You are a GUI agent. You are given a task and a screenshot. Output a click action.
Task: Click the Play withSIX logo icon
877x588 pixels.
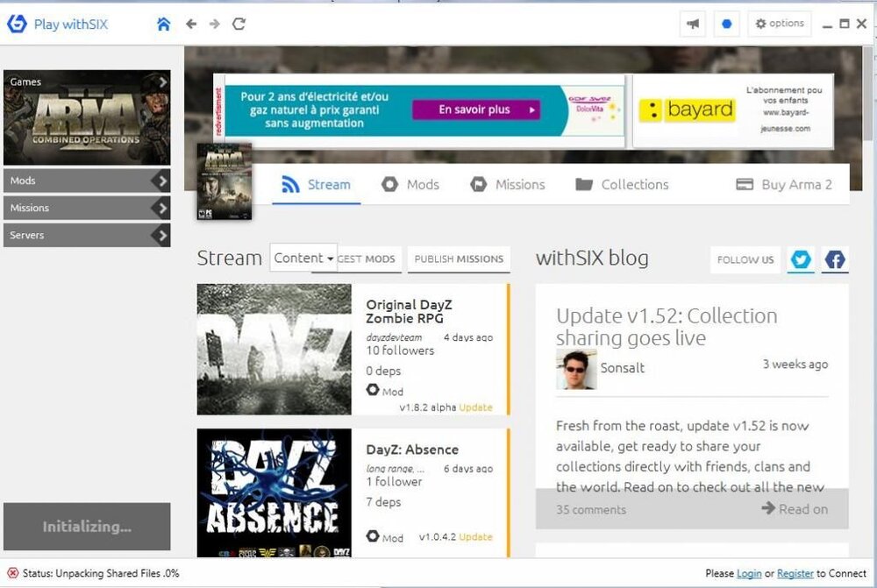(17, 24)
